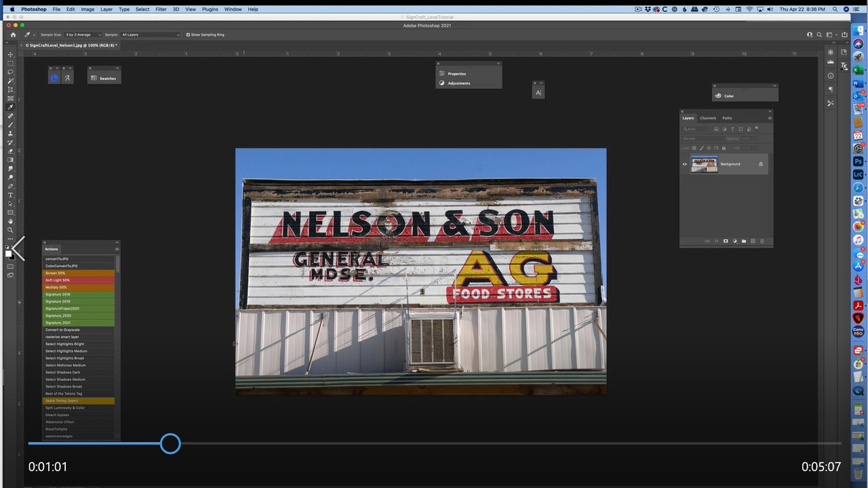
Task: Toggle Lock transparent pixels in Layers panel
Action: pyautogui.click(x=694, y=148)
